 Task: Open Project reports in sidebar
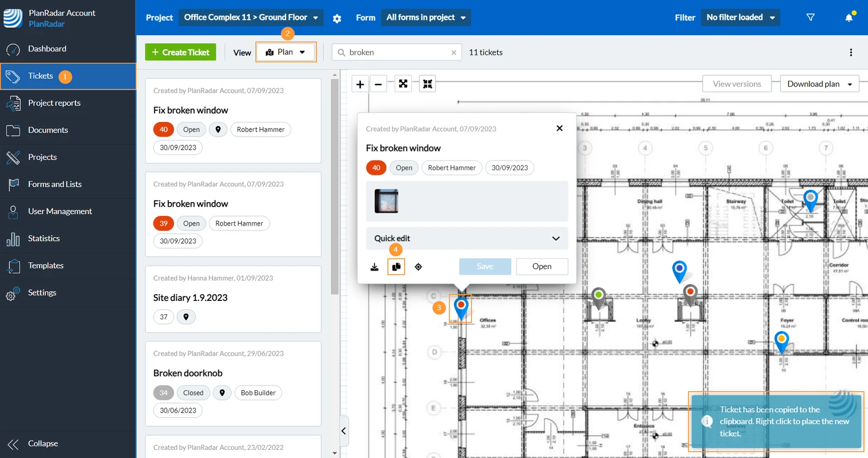pyautogui.click(x=54, y=103)
